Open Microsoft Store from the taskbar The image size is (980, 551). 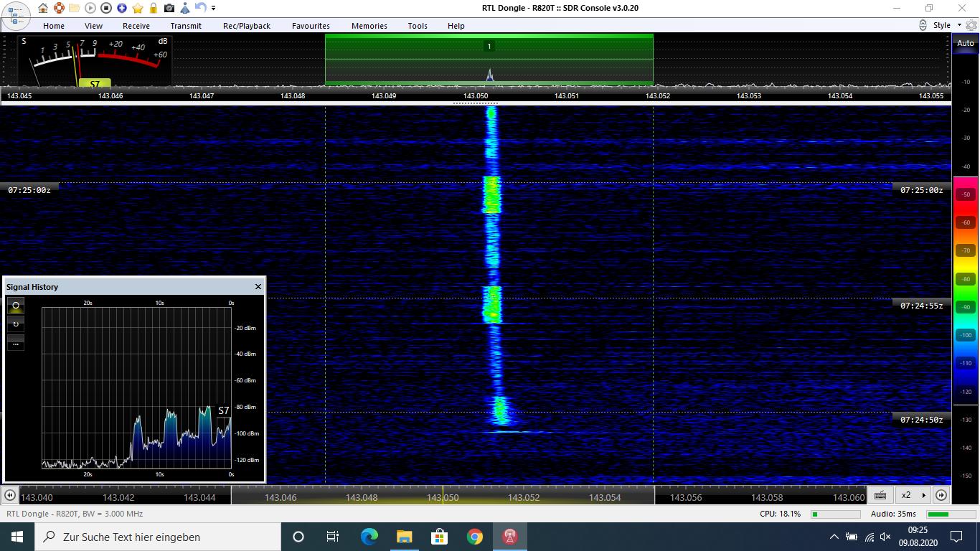[x=439, y=537]
